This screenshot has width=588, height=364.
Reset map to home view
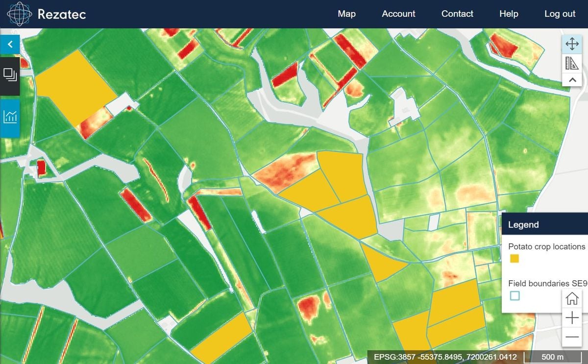click(572, 298)
